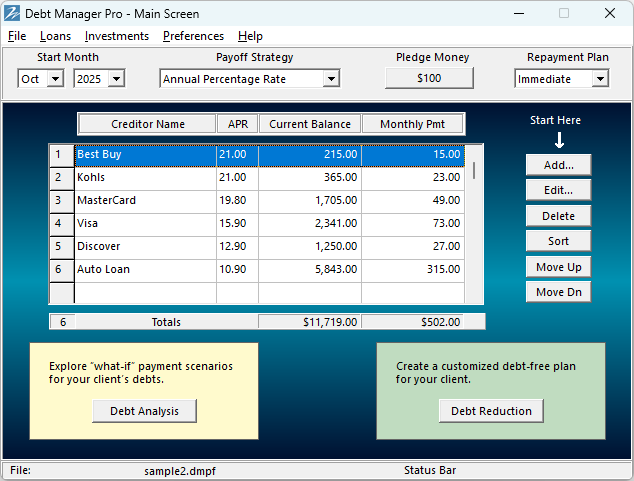This screenshot has height=481, width=634.
Task: Select the Visa creditor cell
Action: click(146, 225)
